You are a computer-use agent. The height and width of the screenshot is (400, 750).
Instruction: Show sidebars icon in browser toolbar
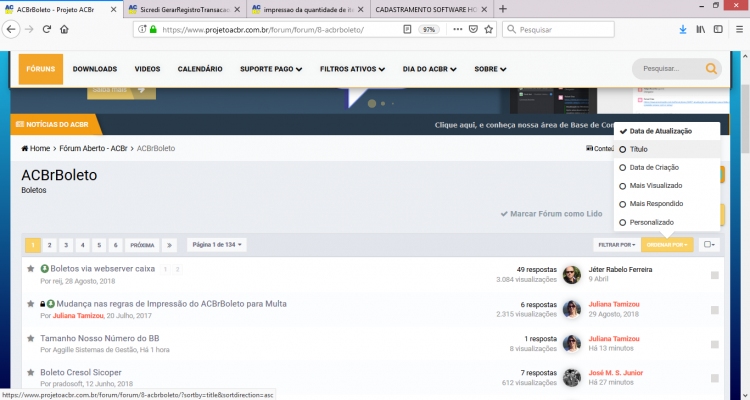(718, 29)
